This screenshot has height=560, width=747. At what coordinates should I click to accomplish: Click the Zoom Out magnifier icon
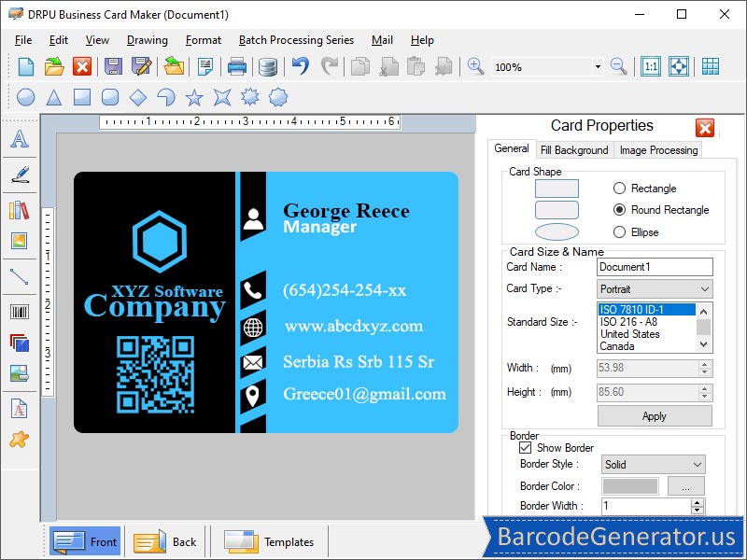click(x=618, y=66)
